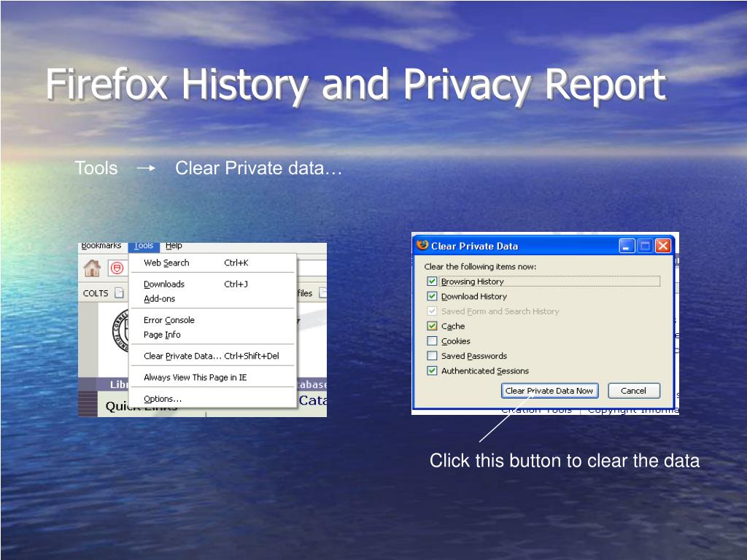Choose Page Info in the Tools menu
The image size is (747, 560).
coord(212,335)
